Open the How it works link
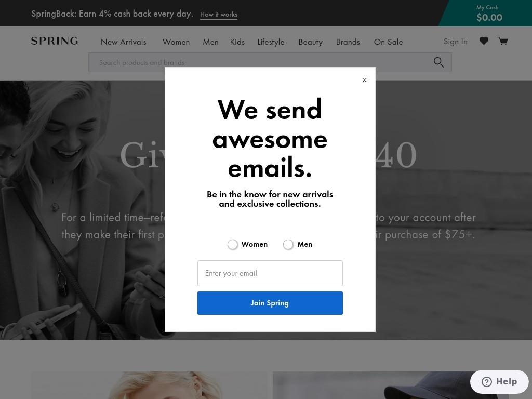 219,15
